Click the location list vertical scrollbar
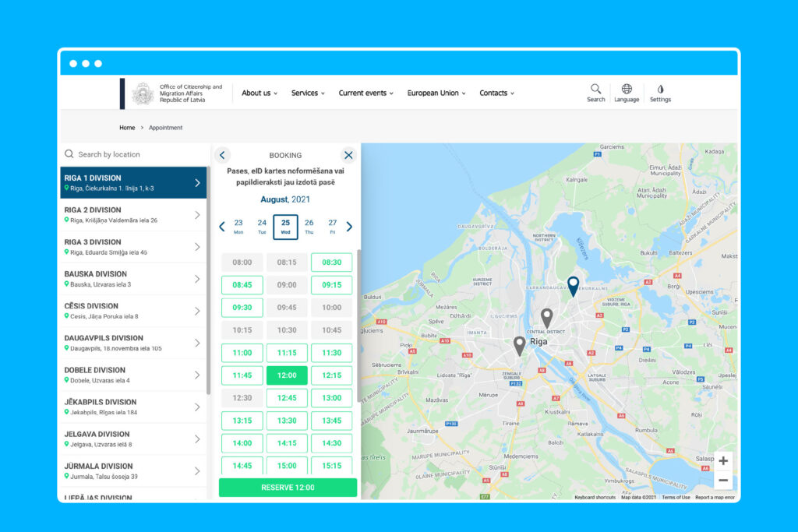The height and width of the screenshot is (532, 798). point(208,280)
